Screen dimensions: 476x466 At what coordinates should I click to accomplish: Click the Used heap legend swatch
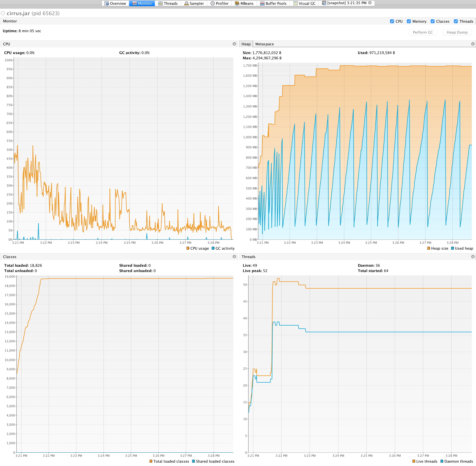point(452,248)
